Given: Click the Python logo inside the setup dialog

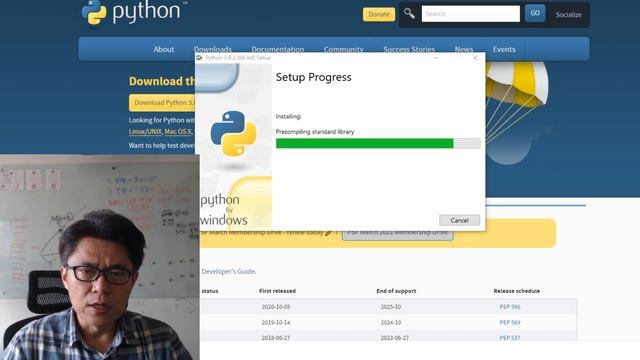Looking at the screenshot, I should point(233,133).
